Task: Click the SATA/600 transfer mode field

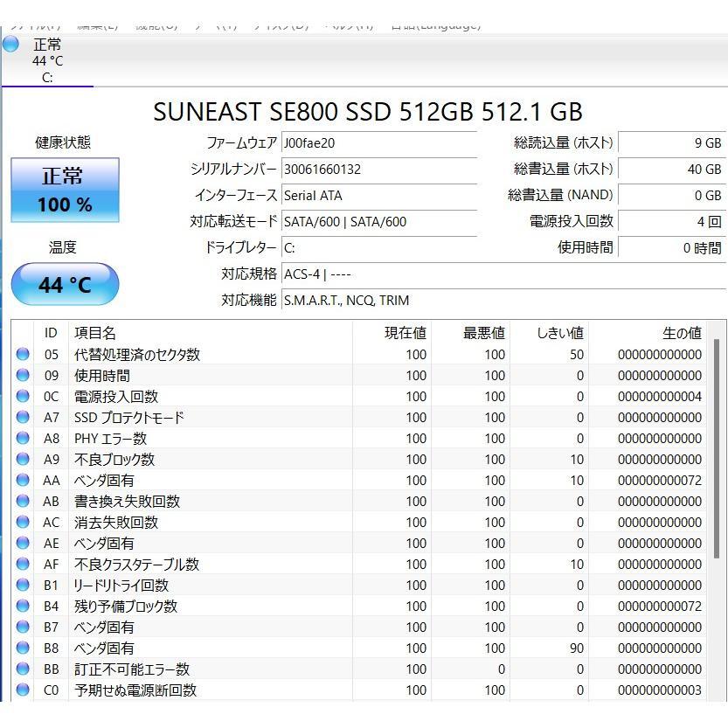Action: [379, 221]
